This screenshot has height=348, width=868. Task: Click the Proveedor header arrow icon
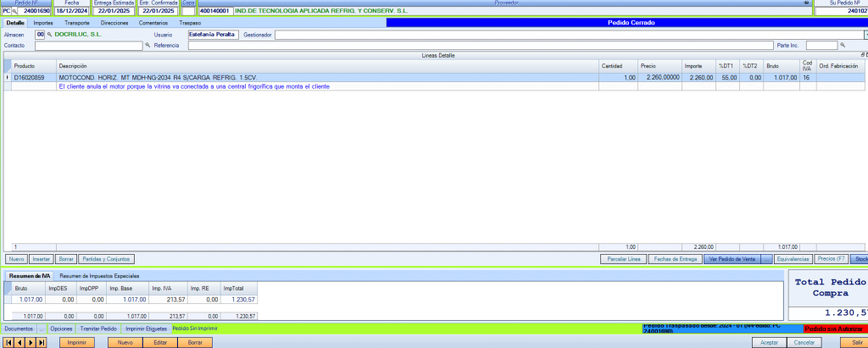click(804, 3)
